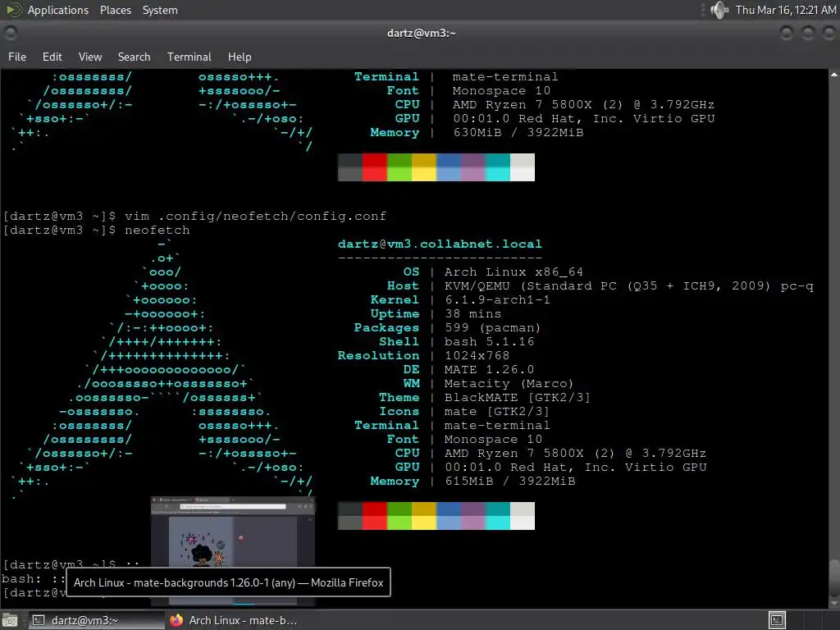Click the 'Shell' label in neofetch output
The width and height of the screenshot is (840, 630).
(x=399, y=341)
